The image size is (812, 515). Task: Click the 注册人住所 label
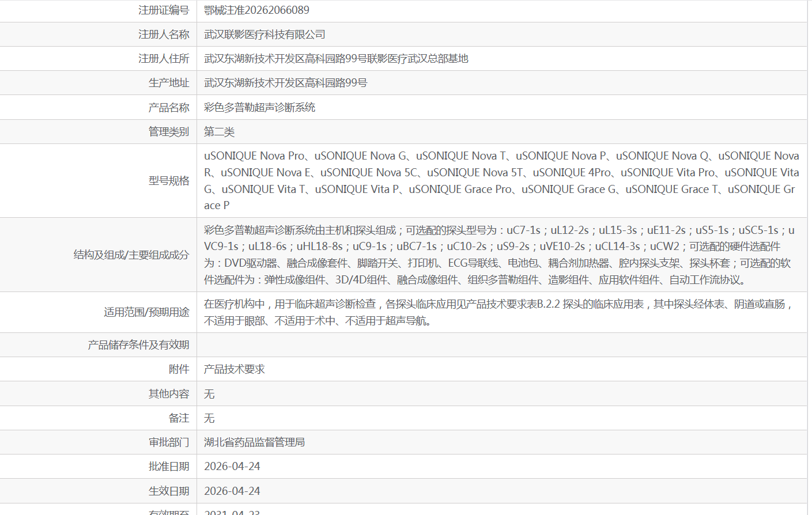coord(164,59)
